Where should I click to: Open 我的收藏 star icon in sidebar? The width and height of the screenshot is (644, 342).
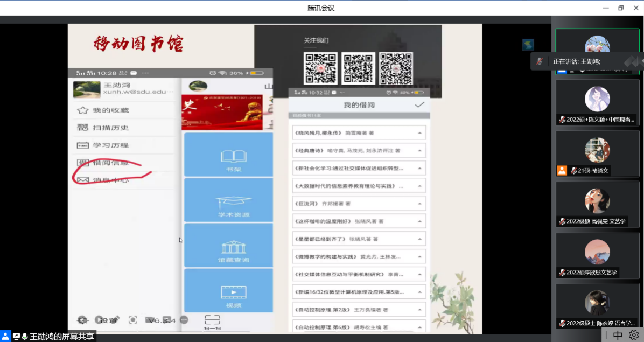[82, 110]
